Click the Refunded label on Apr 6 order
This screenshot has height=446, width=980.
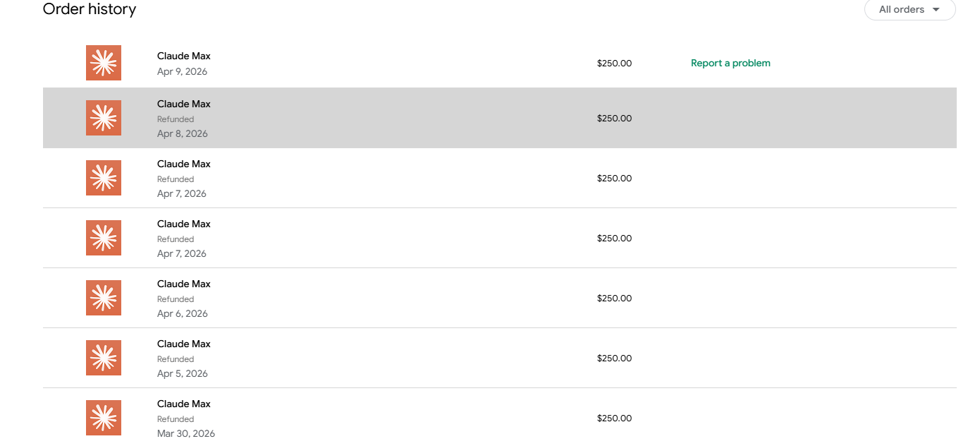pyautogui.click(x=176, y=299)
